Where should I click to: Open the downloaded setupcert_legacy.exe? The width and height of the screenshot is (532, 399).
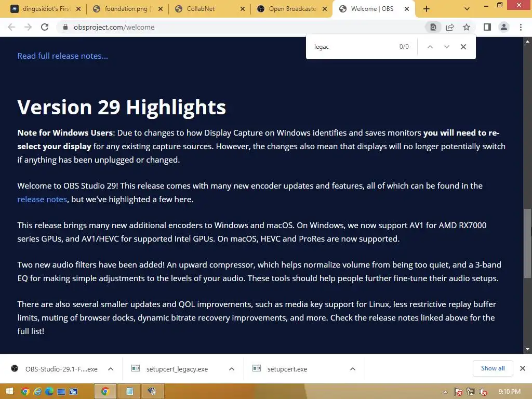pos(170,369)
